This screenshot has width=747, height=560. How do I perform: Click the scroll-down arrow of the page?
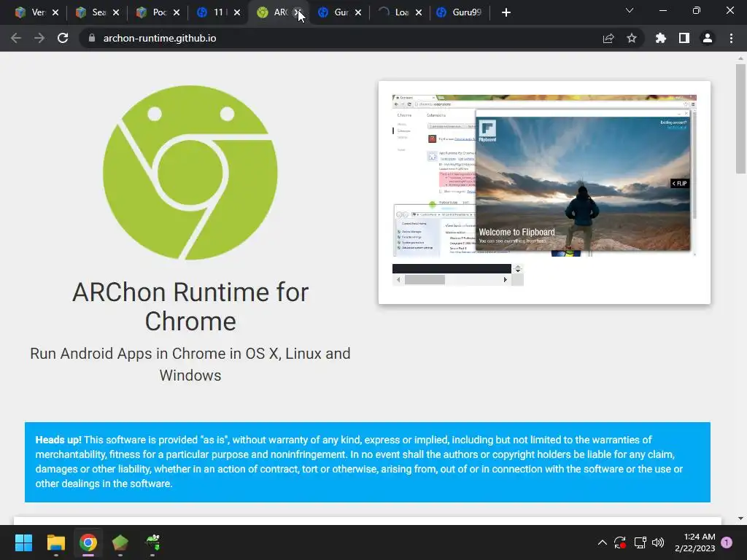pos(740,518)
